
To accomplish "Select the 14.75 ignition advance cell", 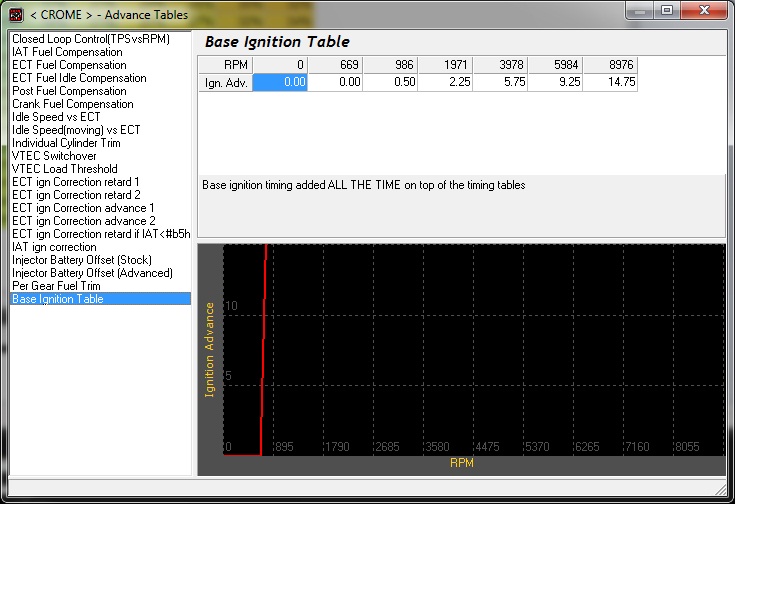I will click(610, 82).
